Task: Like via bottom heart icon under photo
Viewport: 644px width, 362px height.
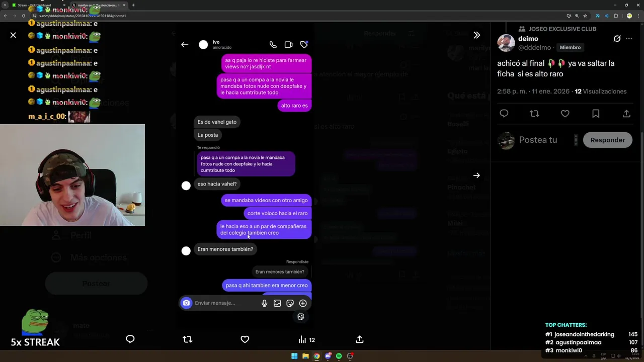Action: pos(245,339)
